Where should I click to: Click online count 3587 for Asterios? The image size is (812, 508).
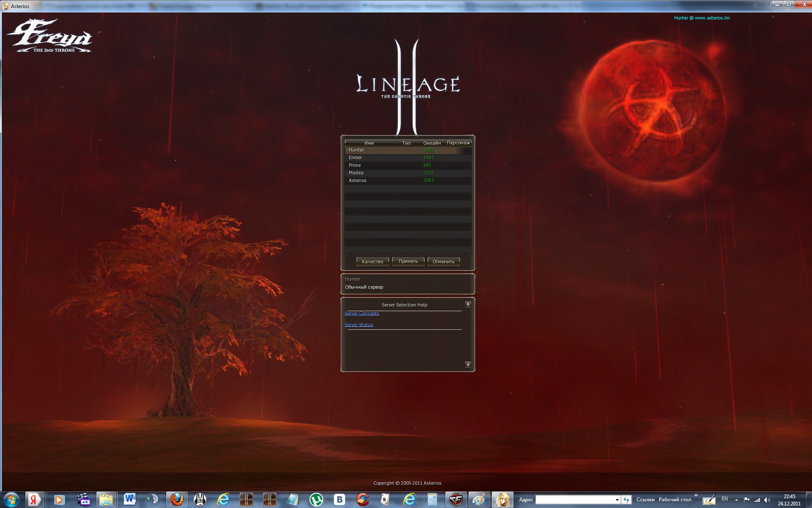click(x=428, y=180)
